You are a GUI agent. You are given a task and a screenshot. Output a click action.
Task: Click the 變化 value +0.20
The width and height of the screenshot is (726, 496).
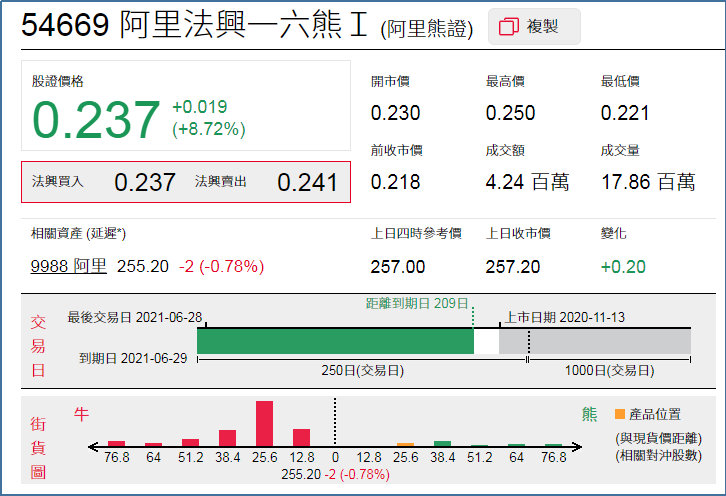[x=623, y=267]
